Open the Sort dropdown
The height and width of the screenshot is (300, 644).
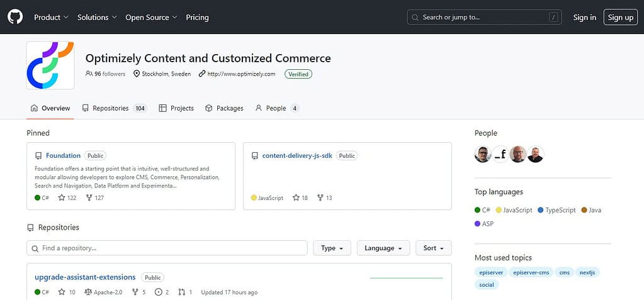click(x=434, y=248)
